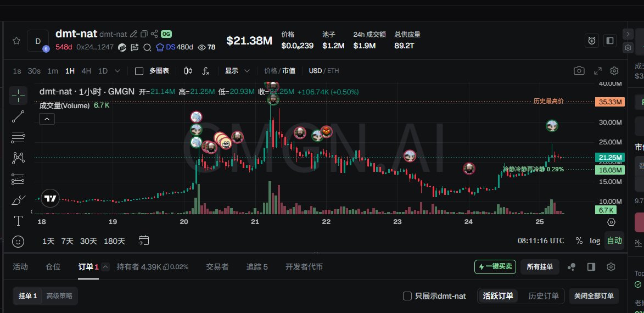The image size is (644, 313).
Task: Open the emoji sticker tool
Action: 18,242
